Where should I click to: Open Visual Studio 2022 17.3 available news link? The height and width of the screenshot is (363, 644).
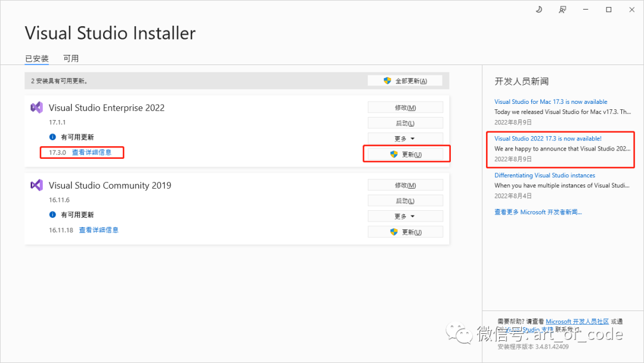point(548,139)
